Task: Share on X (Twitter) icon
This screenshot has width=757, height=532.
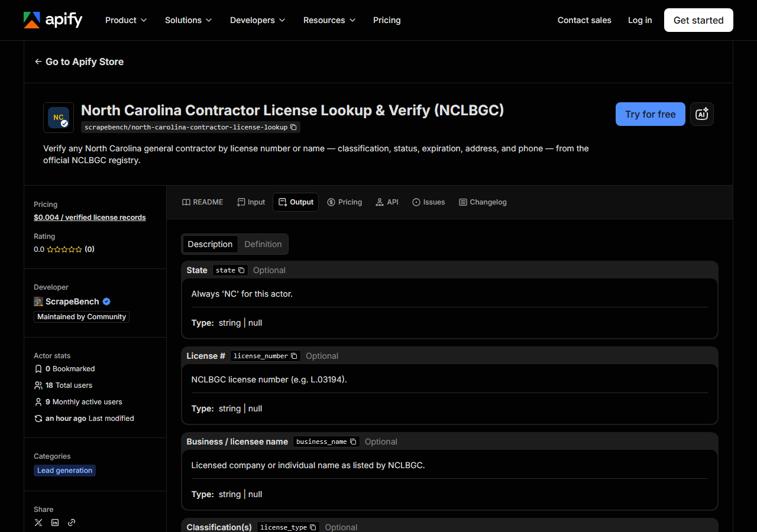Action: coord(38,523)
